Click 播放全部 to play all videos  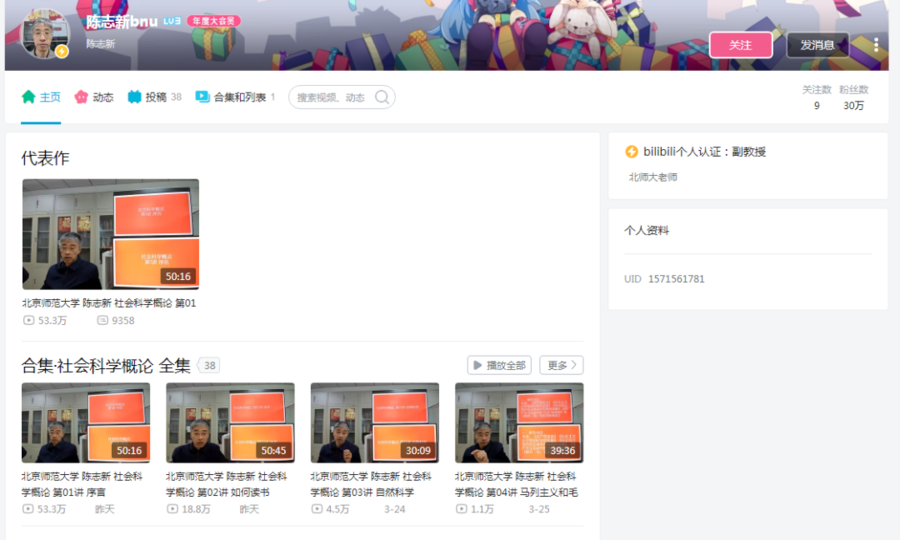[x=499, y=365]
